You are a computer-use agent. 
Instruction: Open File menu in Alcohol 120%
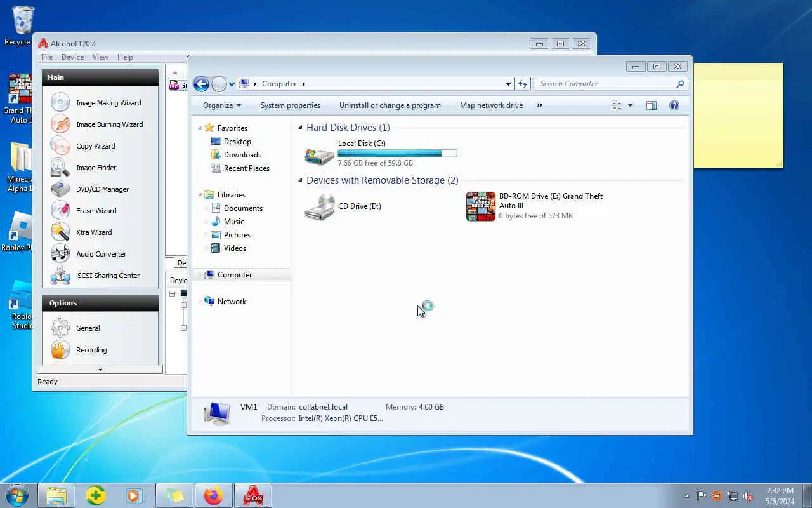point(47,57)
